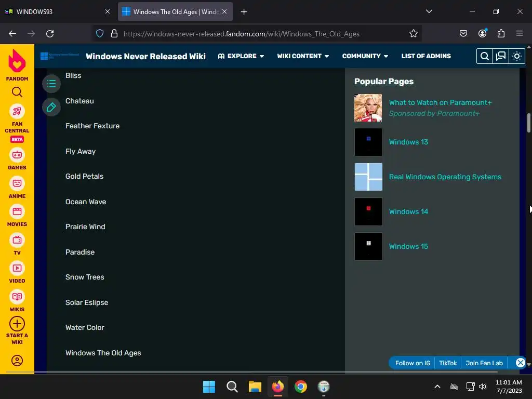Dismiss the social bar with X button
This screenshot has width=532, height=399.
pos(520,363)
